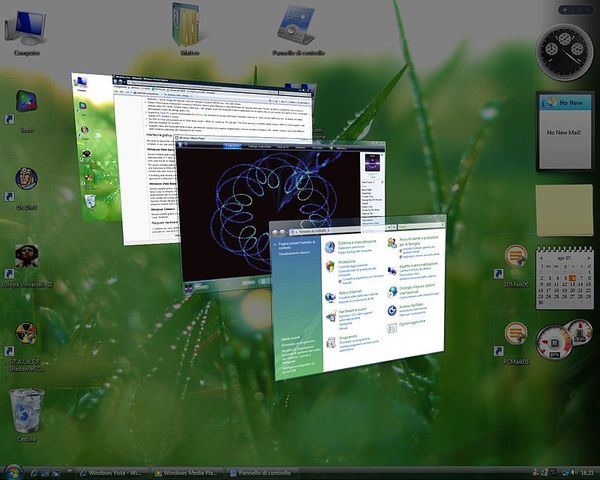Click the next month arrow on calendar gadget
The height and width of the screenshot is (480, 600).
pos(589,258)
